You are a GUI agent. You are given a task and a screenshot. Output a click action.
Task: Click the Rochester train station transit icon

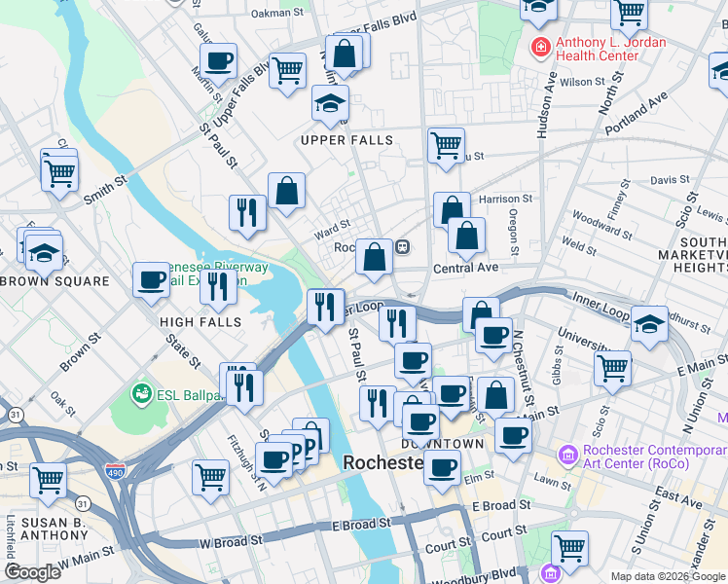pos(403,246)
